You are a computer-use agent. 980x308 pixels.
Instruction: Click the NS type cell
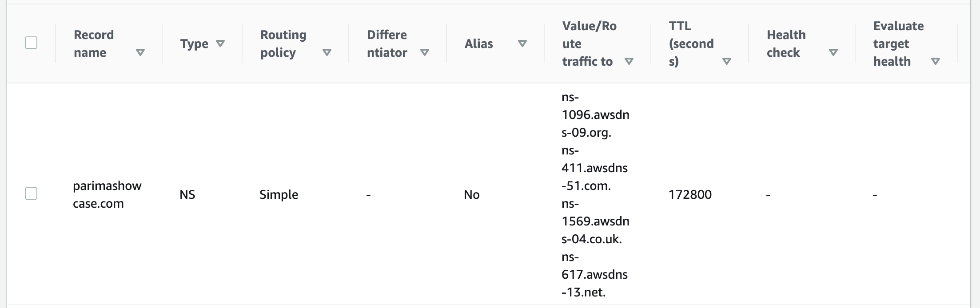tap(187, 194)
